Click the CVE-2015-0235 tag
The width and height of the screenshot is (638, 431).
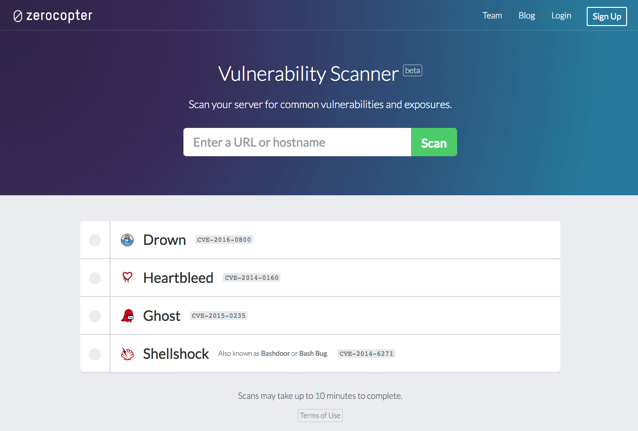[x=219, y=315]
